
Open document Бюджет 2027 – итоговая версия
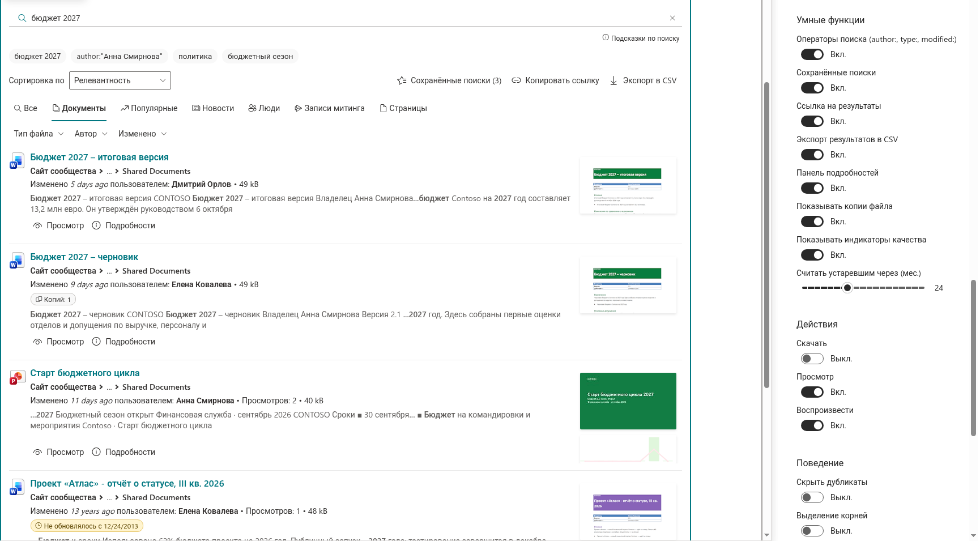click(99, 157)
